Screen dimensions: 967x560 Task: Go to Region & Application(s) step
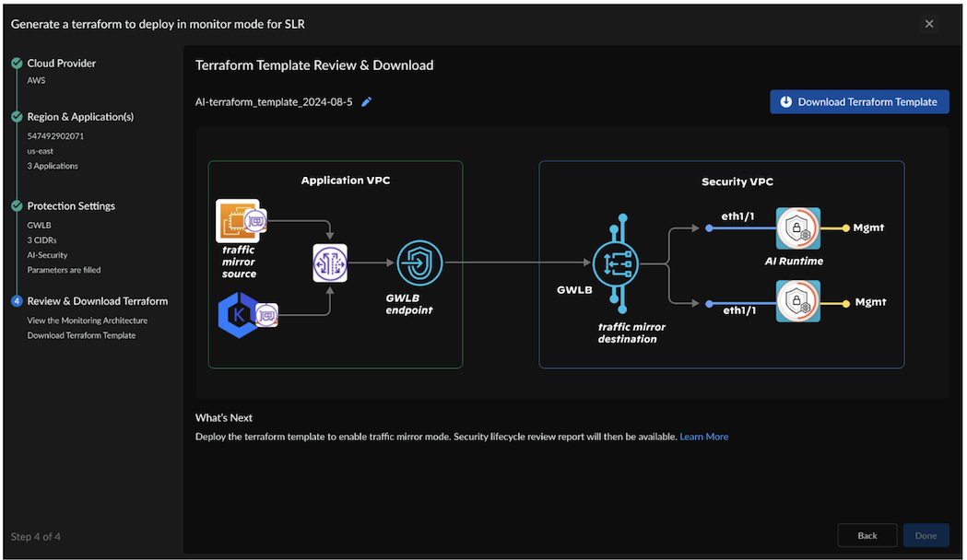point(80,117)
